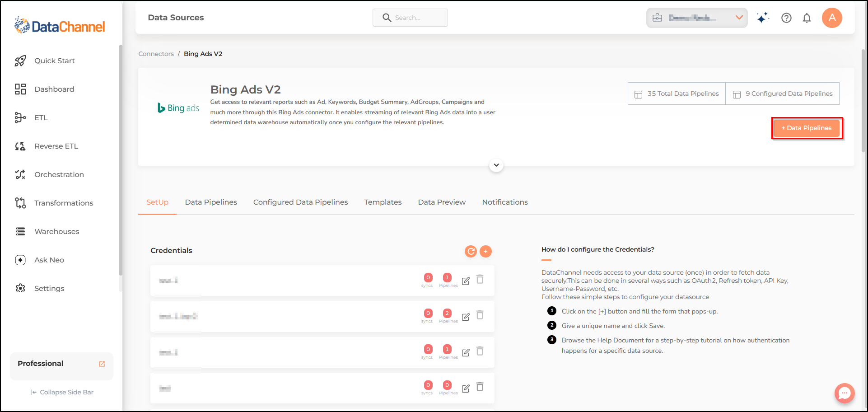Refresh the Credentials list

click(471, 251)
